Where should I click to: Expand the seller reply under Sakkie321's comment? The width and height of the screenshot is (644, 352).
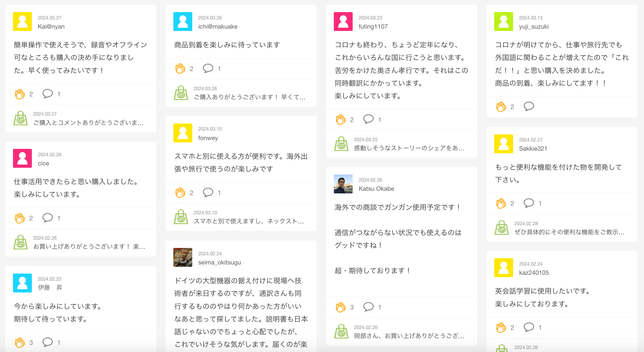pos(569,232)
